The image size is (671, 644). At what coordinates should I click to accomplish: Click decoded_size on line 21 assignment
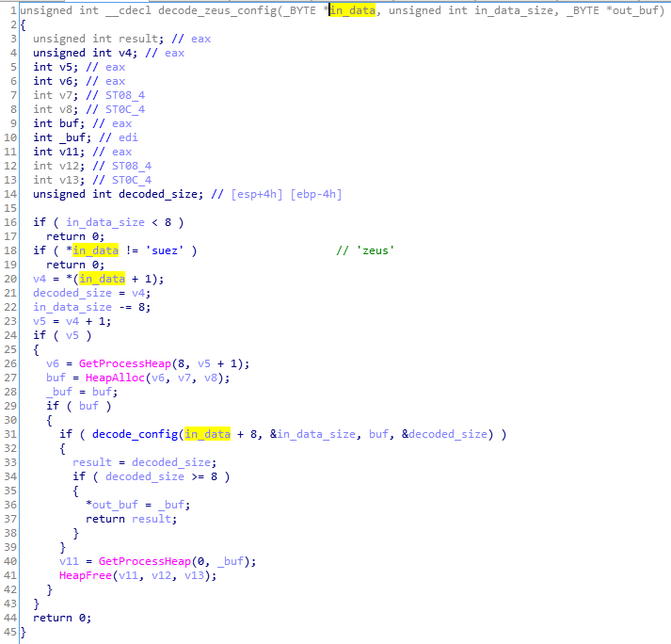point(72,294)
